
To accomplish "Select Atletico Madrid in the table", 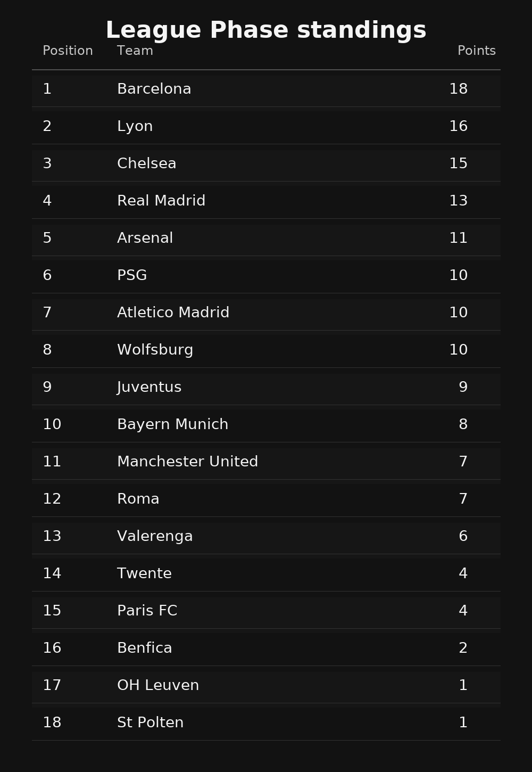I will point(173,313).
